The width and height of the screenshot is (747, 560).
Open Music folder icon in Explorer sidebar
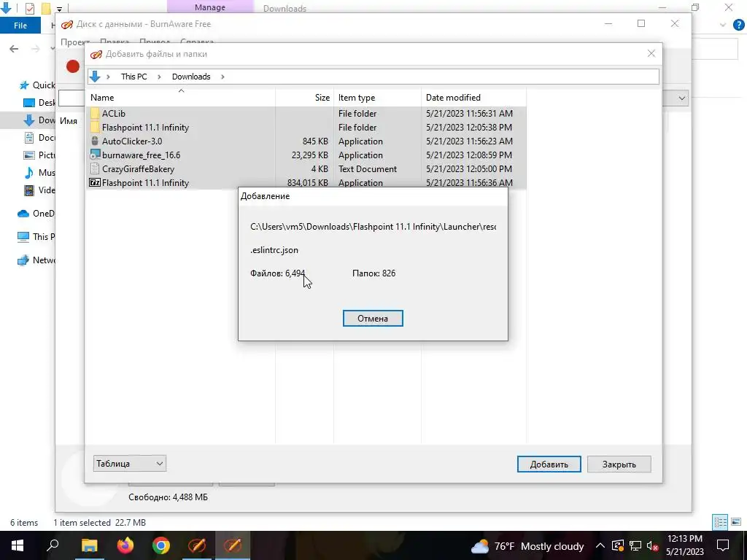point(29,172)
